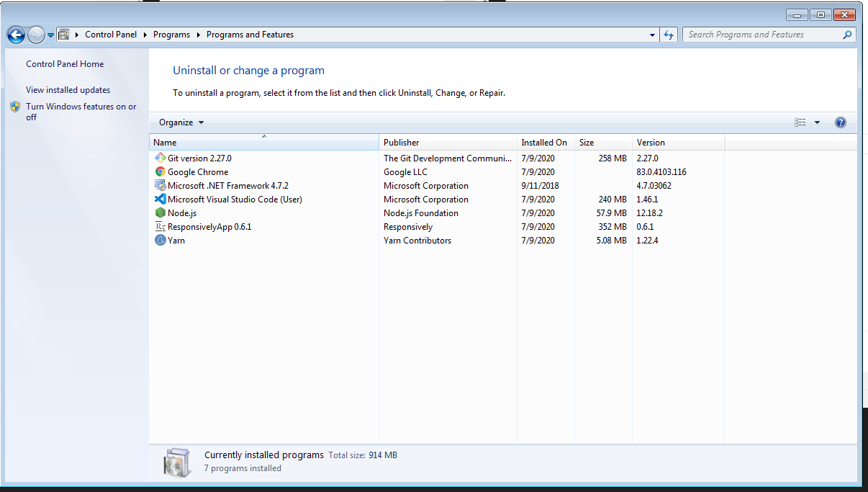Select the Google Chrome program name

tap(198, 172)
